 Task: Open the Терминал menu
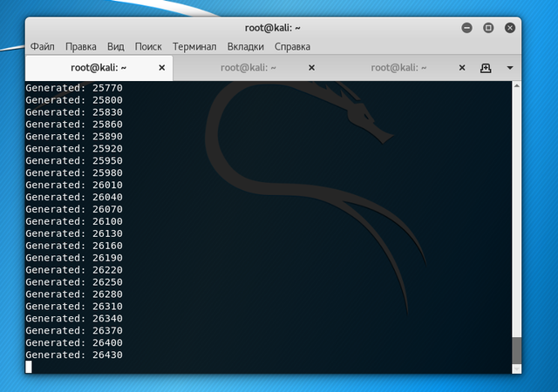click(x=194, y=46)
